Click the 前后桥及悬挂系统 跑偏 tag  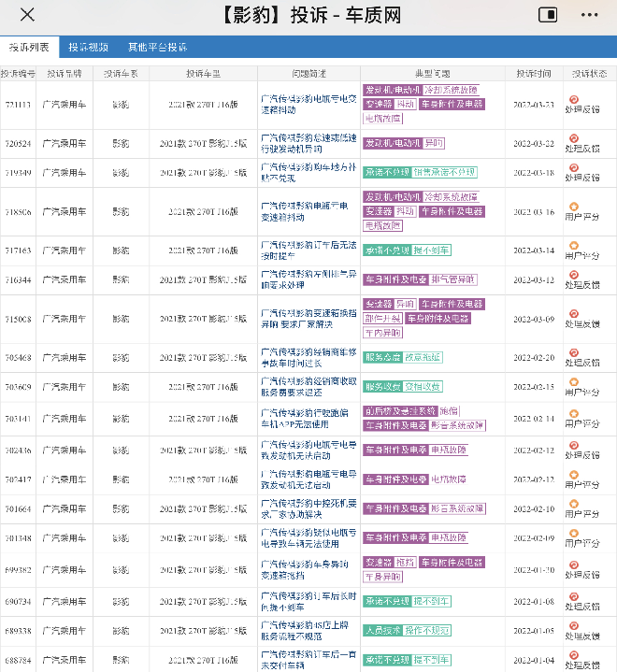411,411
